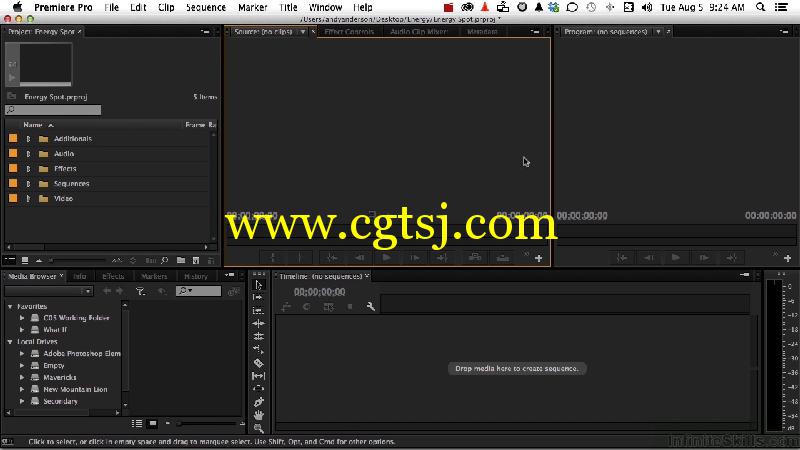Viewport: 800px width, 450px height.
Task: Click Automate to Sequence icon
Action: [x=151, y=260]
